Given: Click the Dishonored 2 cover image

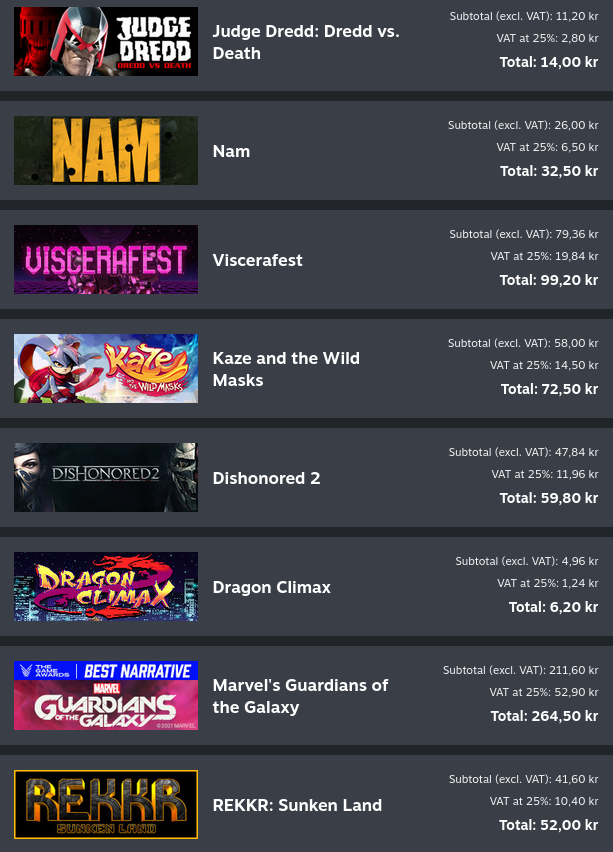Looking at the screenshot, I should [x=106, y=478].
